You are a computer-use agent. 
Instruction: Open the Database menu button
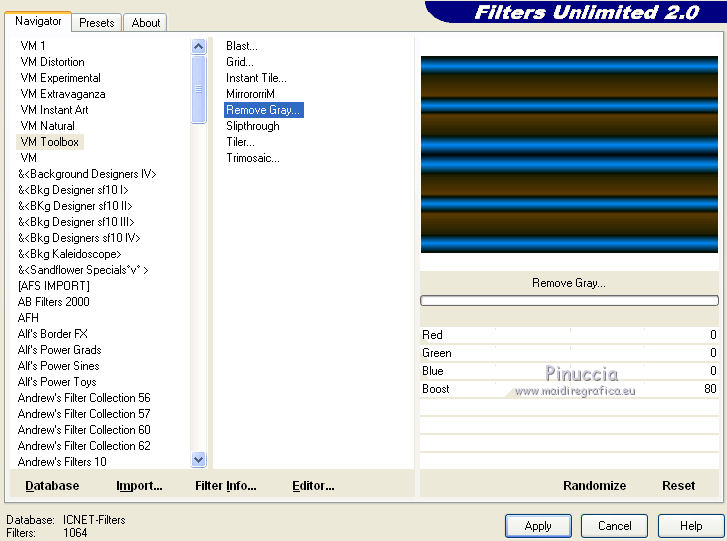(x=52, y=485)
